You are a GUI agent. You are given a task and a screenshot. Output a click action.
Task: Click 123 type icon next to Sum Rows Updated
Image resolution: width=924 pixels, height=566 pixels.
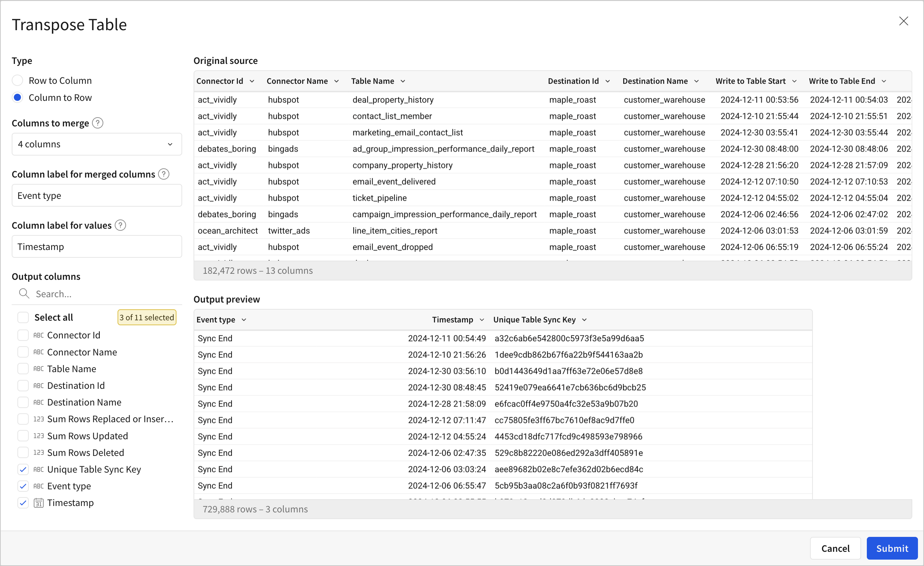(x=39, y=436)
